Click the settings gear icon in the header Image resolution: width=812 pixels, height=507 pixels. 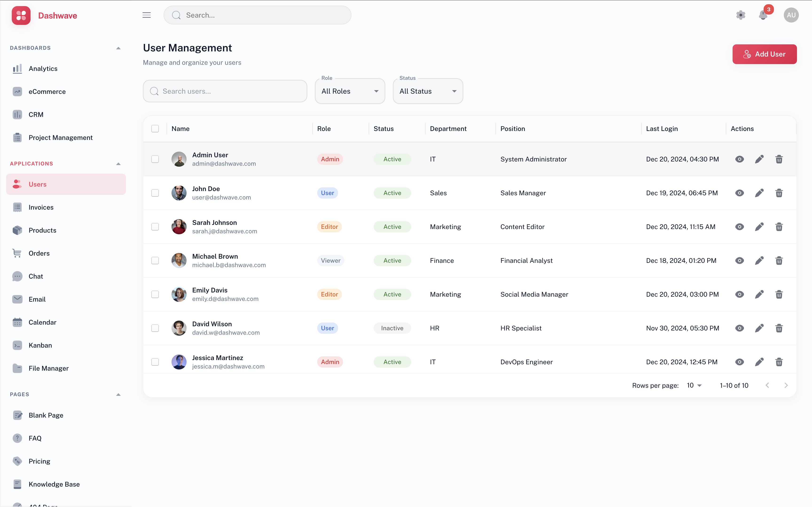741,15
